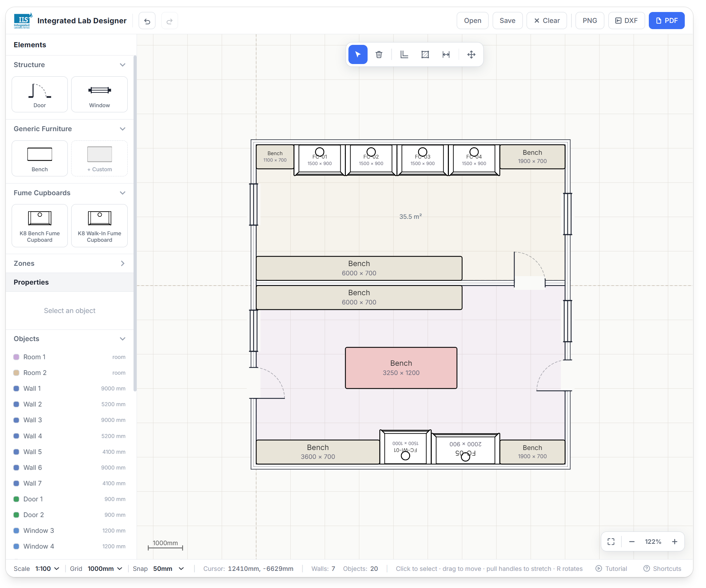Click the trash delete tool
The image size is (706, 588).
(x=379, y=54)
